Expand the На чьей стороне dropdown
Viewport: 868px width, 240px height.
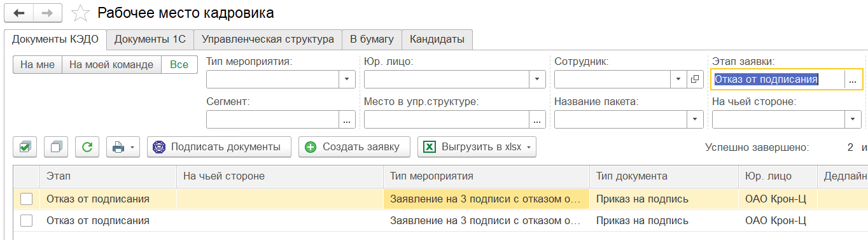853,119
